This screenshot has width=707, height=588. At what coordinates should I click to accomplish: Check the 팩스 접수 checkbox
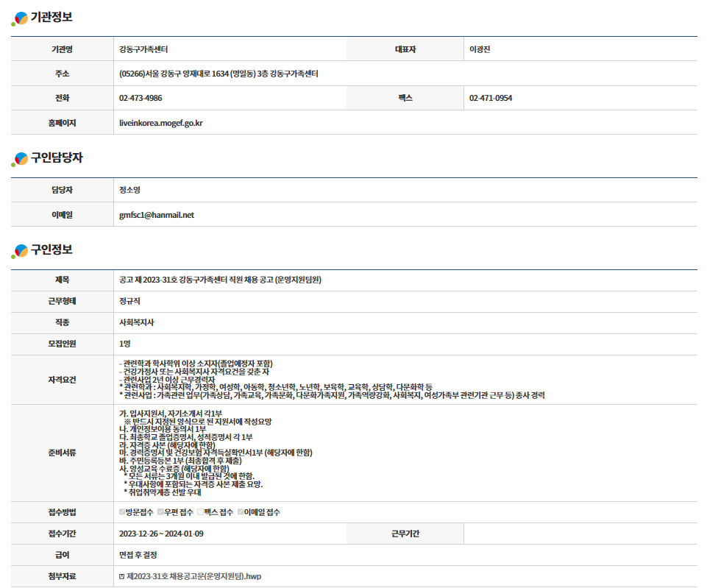tap(201, 512)
